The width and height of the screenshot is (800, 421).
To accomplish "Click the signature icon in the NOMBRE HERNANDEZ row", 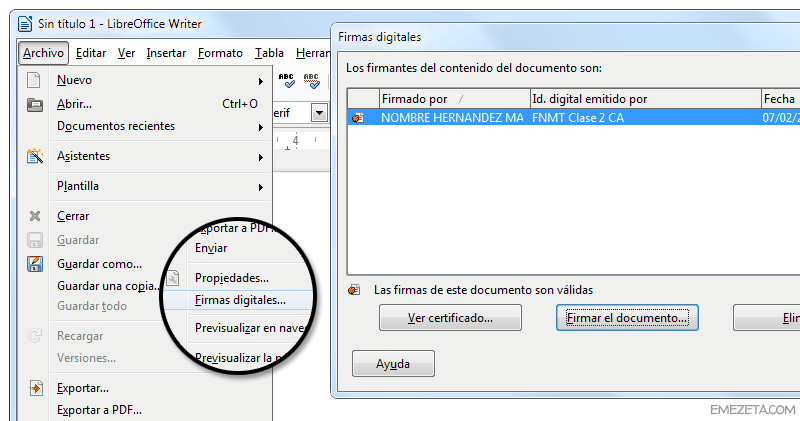I will 358,118.
